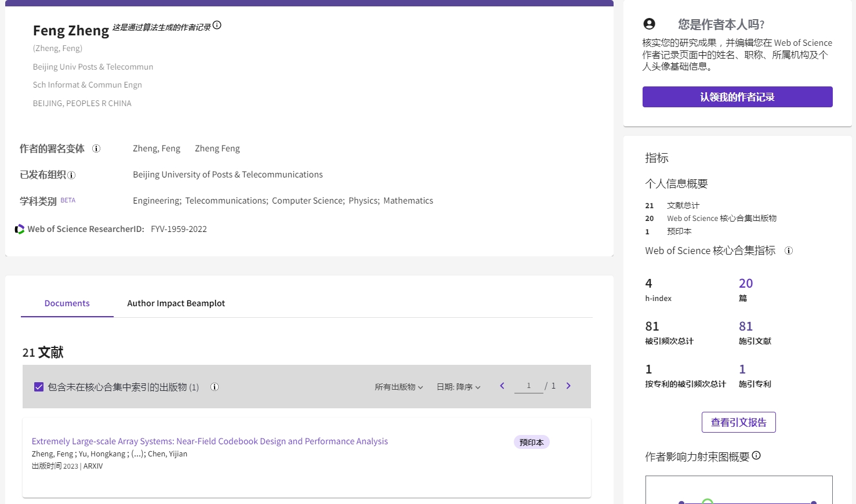Click name variant Zheng Feng

[x=217, y=148]
